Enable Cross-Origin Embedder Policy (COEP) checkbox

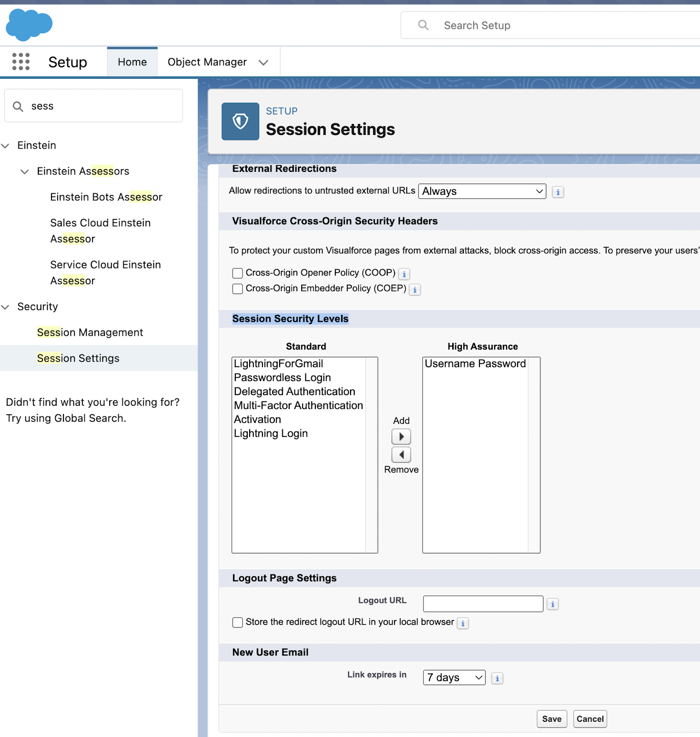tap(238, 289)
